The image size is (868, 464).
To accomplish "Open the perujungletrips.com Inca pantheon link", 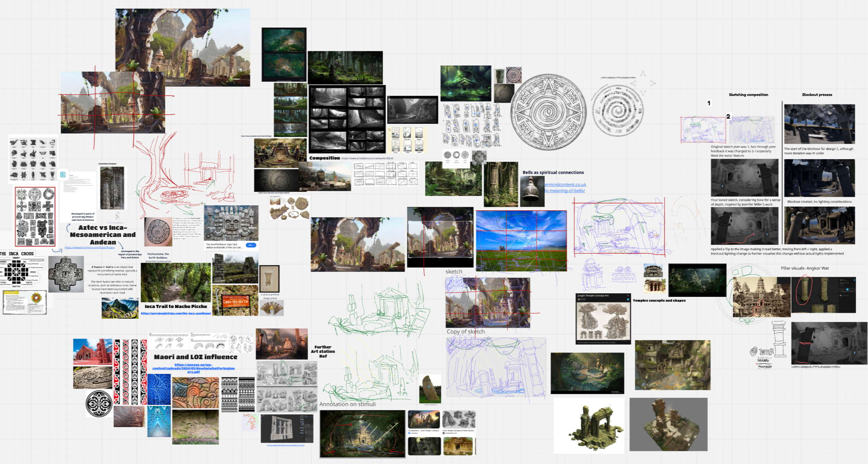I will [x=176, y=313].
